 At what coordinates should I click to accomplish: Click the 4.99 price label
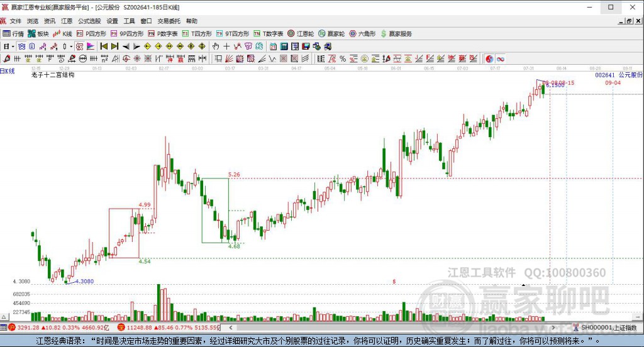click(145, 204)
